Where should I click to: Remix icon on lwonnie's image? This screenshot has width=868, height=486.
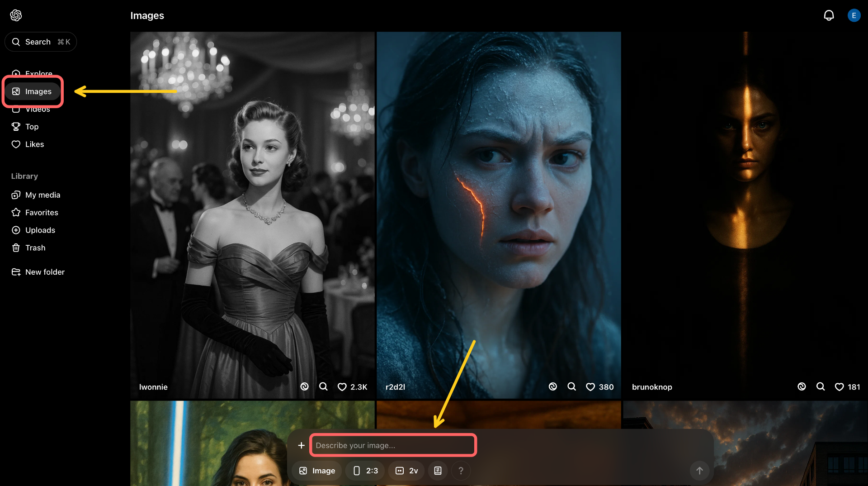[304, 386]
